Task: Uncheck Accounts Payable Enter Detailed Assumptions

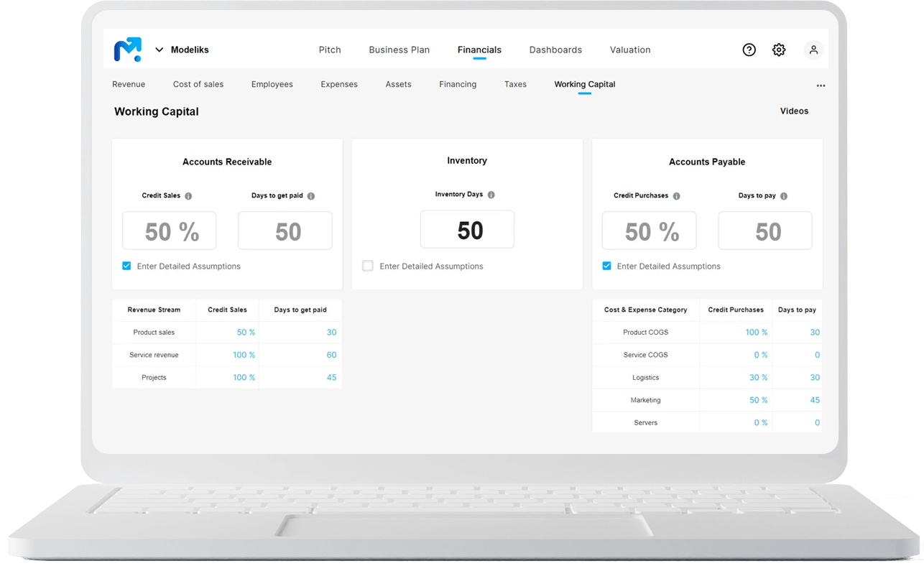Action: 606,266
